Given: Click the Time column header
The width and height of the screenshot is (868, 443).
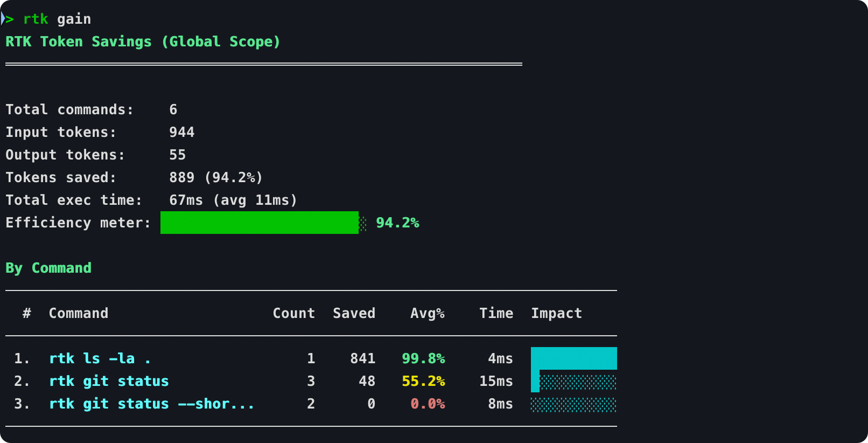Looking at the screenshot, I should pos(496,313).
